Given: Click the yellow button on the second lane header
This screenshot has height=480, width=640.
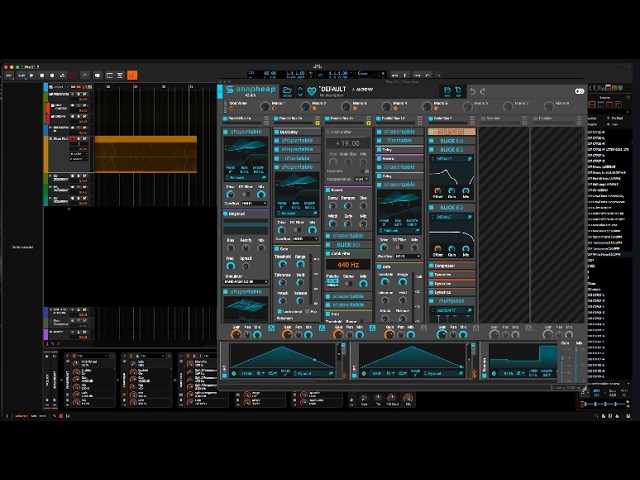Looking at the screenshot, I should click(318, 123).
